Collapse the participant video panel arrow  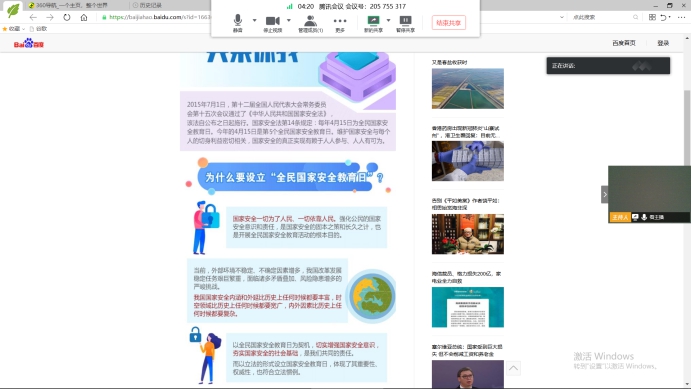click(x=605, y=194)
